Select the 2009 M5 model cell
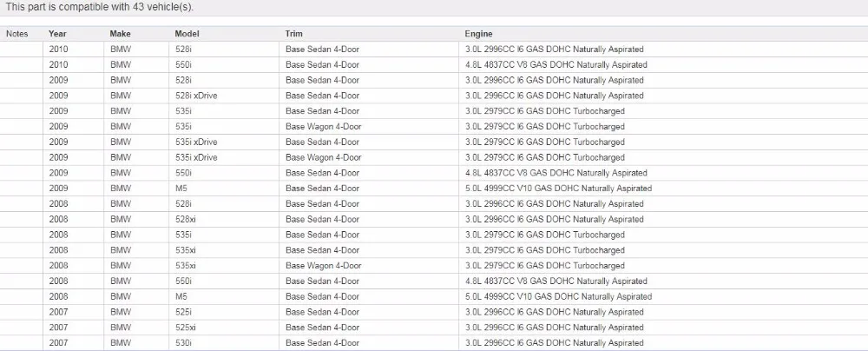The height and width of the screenshot is (351, 868). click(181, 189)
